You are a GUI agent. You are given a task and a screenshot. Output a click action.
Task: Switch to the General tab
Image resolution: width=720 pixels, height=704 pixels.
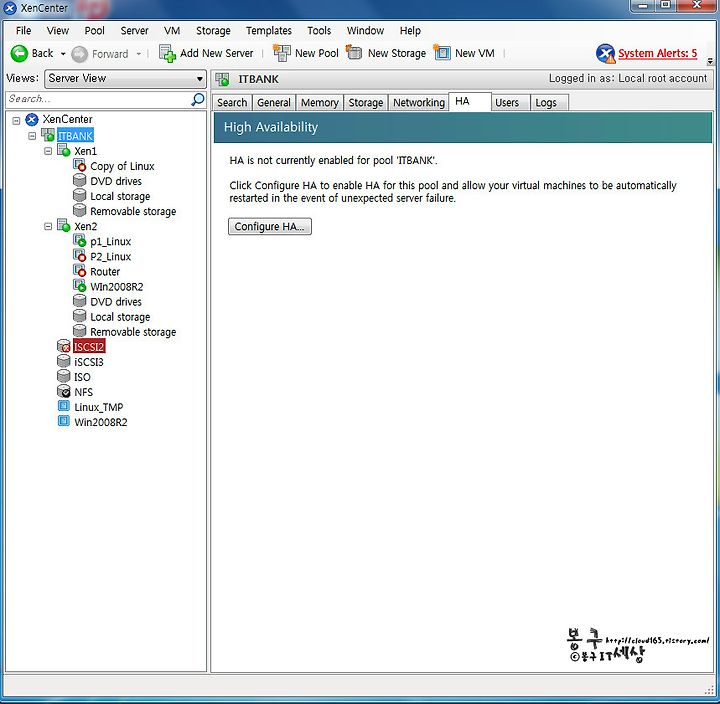click(x=274, y=102)
